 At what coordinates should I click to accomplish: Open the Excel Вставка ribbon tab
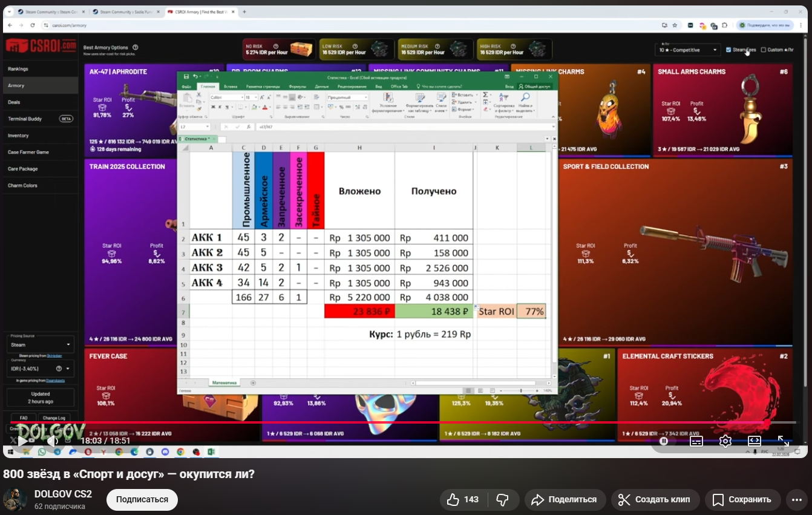tap(230, 87)
